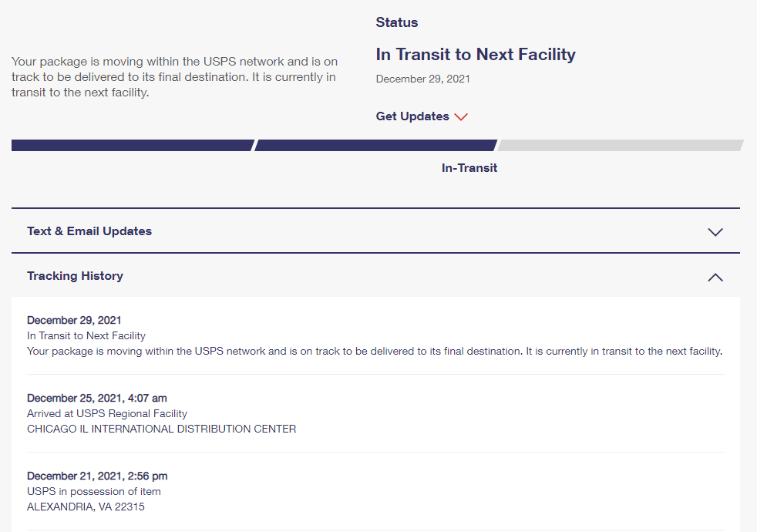
Task: Open the Get Updates link
Action: coord(412,116)
